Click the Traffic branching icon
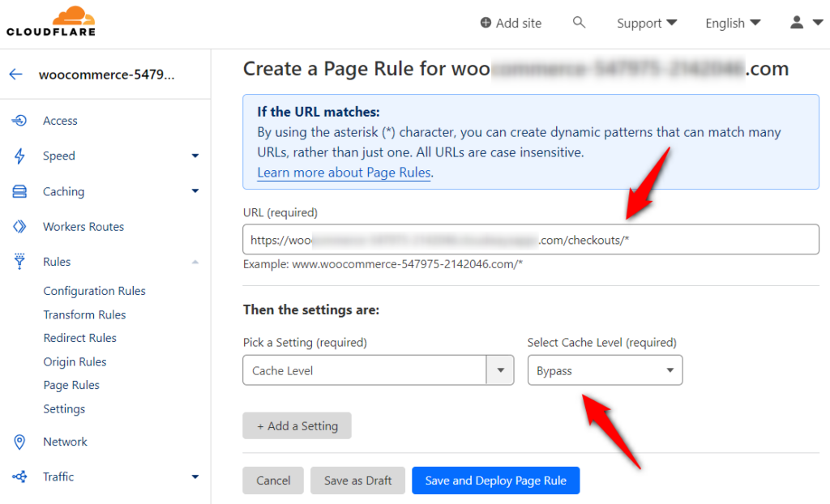Screen dimensions: 830x504 (18, 476)
